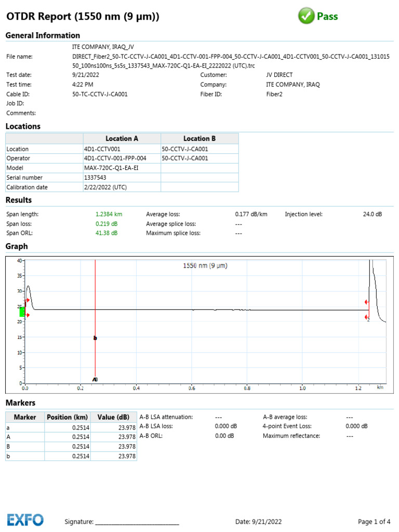Click the 'Location A' column header
Image resolution: width=399 pixels, height=532 pixels.
(x=122, y=138)
